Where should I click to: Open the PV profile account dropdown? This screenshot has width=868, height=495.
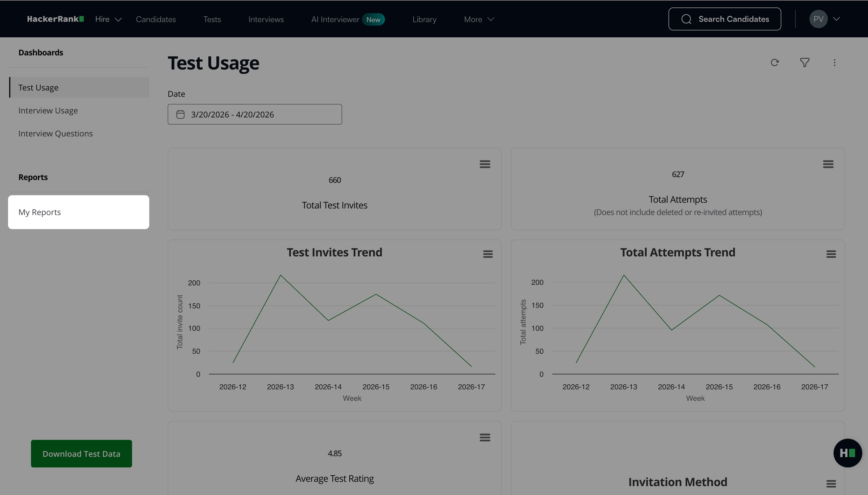[x=825, y=19]
